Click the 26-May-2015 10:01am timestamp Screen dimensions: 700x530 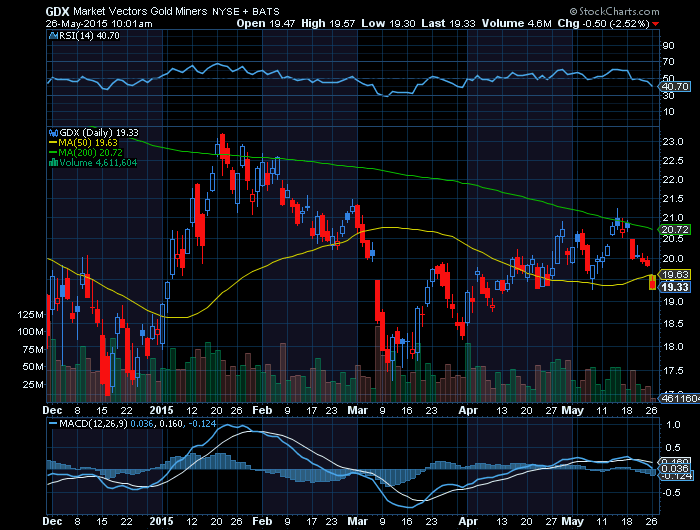[99, 24]
